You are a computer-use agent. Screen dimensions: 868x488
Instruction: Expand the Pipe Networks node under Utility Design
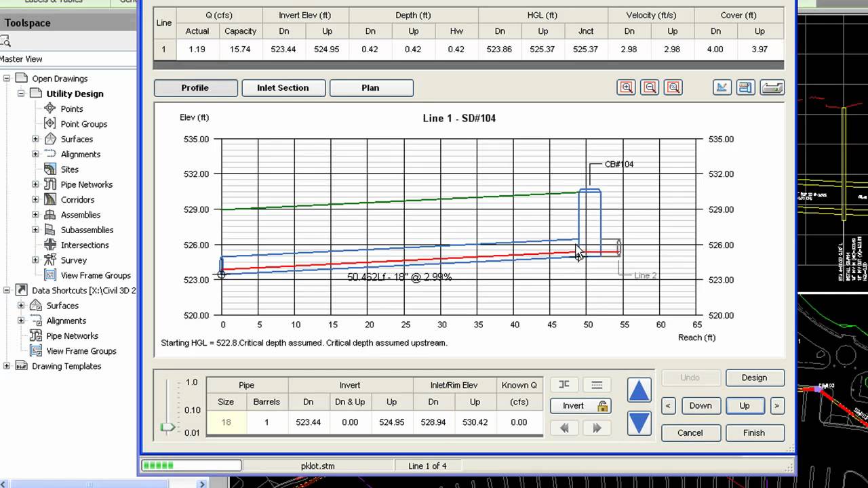point(35,184)
